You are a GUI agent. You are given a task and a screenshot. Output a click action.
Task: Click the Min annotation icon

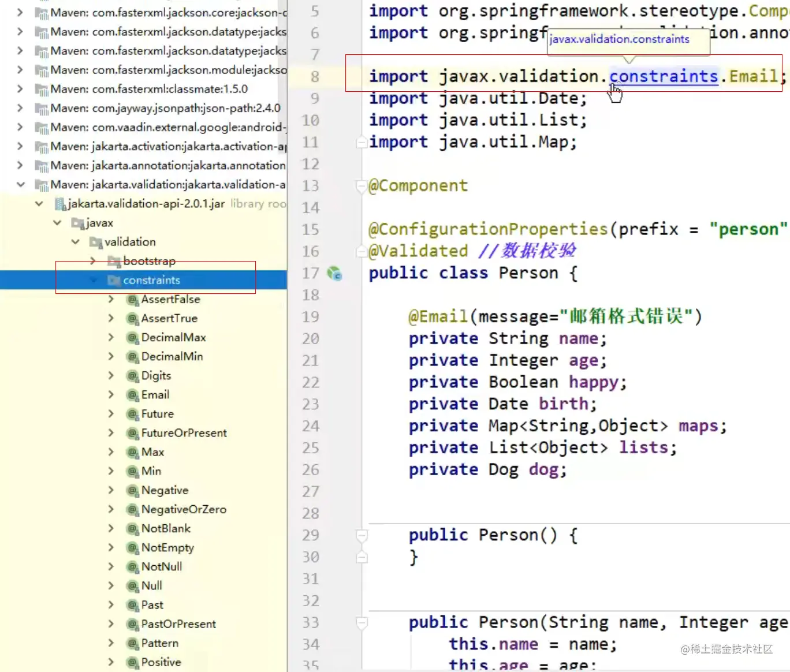pyautogui.click(x=133, y=471)
